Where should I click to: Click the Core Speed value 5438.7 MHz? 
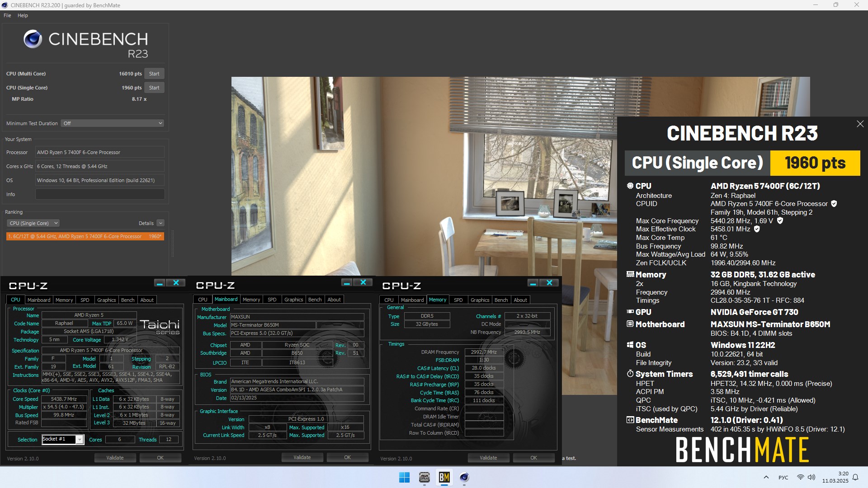point(64,399)
